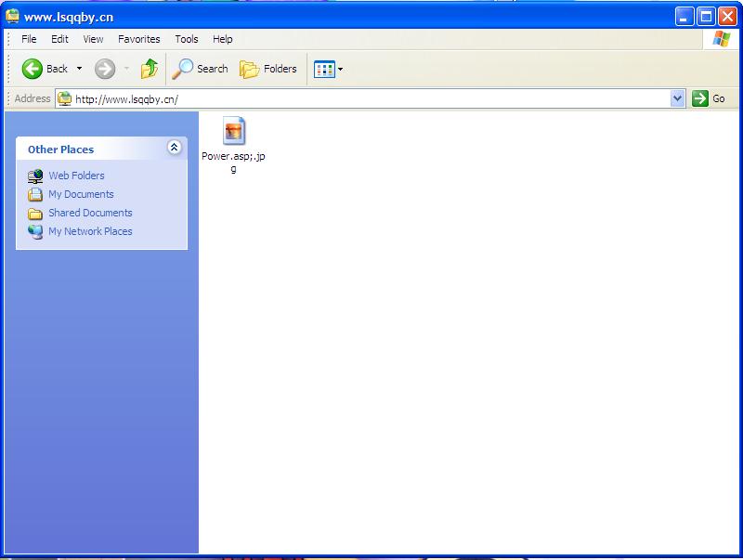Open the Shared Documents link
The height and width of the screenshot is (560, 743).
pyautogui.click(x=90, y=213)
